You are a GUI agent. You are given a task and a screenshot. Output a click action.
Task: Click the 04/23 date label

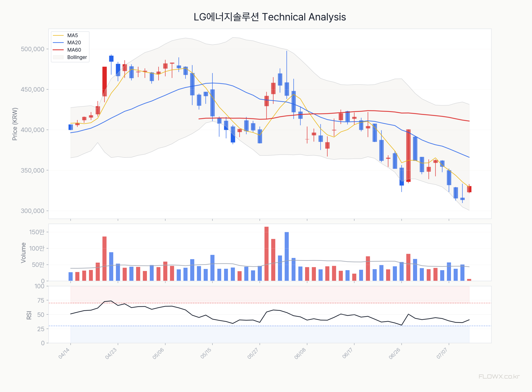coord(111,353)
